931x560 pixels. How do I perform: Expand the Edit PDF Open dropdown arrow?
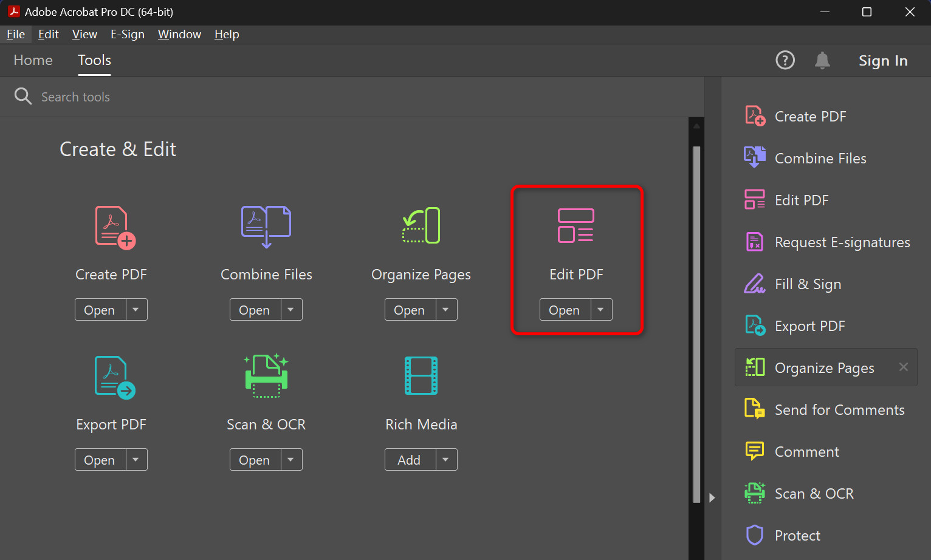click(601, 310)
